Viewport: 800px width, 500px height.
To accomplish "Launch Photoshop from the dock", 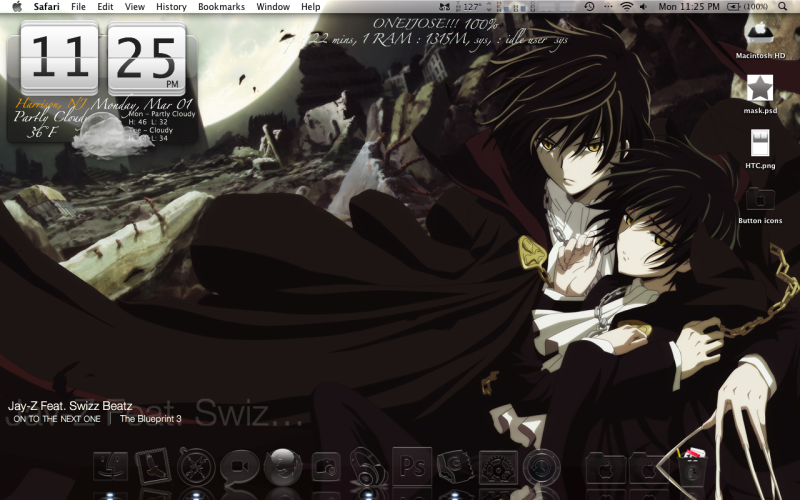I will pyautogui.click(x=412, y=465).
